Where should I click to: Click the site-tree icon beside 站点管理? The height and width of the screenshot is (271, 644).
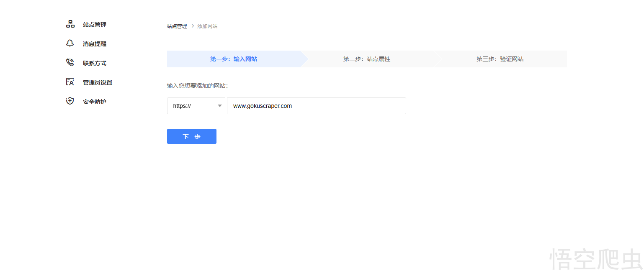coord(70,24)
